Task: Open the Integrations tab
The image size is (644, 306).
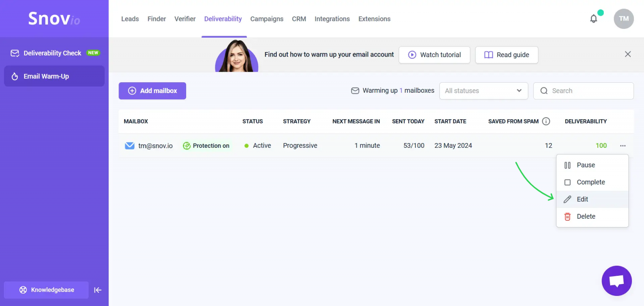Action: pyautogui.click(x=332, y=19)
